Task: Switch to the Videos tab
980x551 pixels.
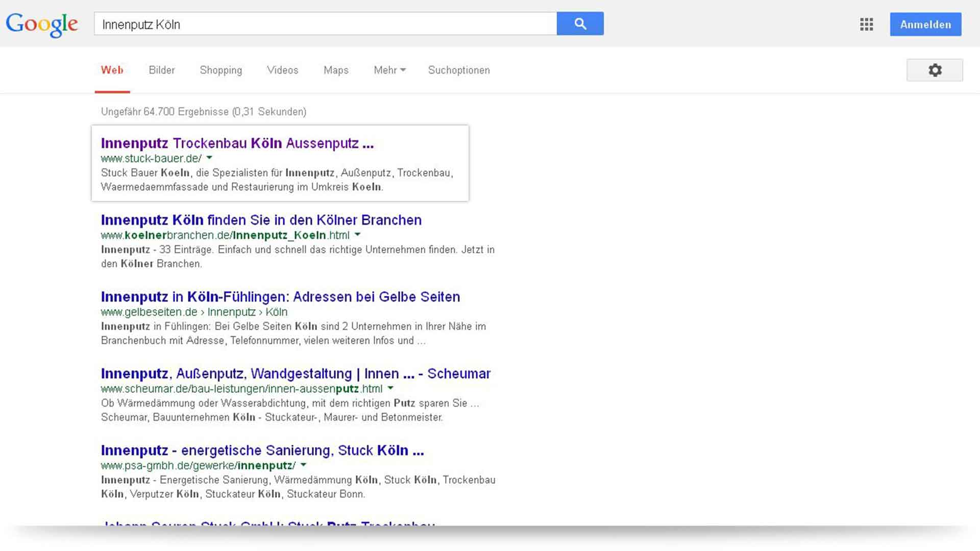Action: [x=283, y=70]
